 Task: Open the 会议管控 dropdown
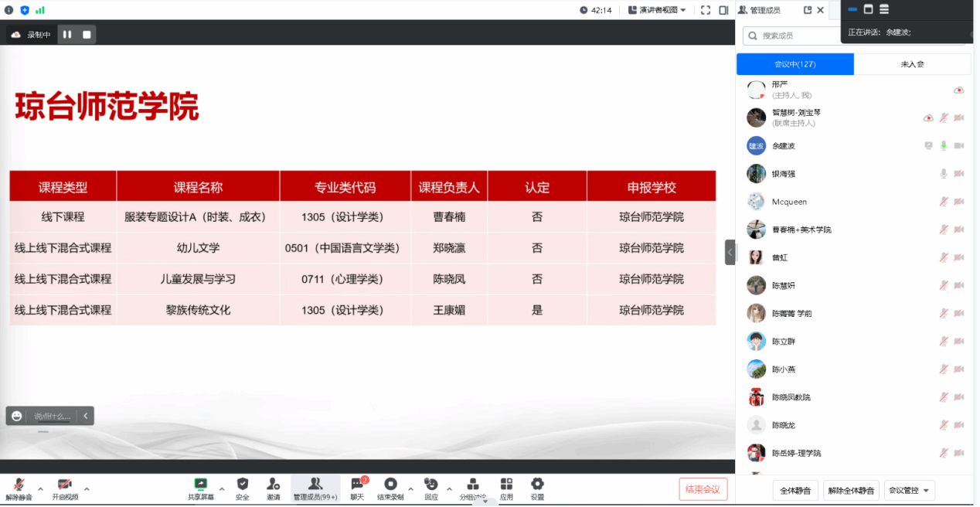pos(910,490)
